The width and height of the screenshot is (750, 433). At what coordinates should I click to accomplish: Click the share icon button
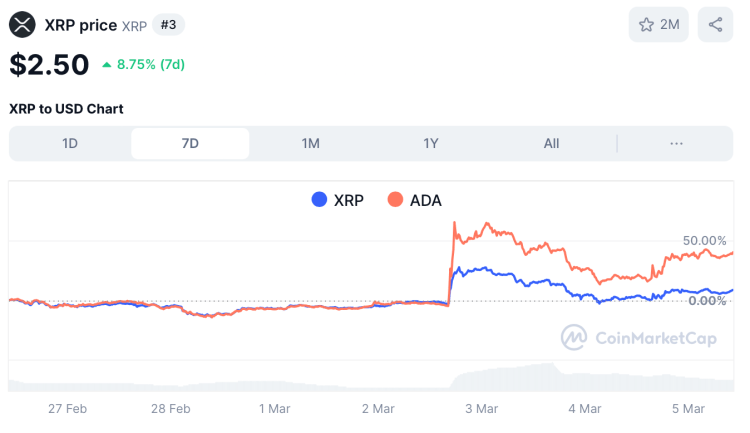pyautogui.click(x=715, y=25)
